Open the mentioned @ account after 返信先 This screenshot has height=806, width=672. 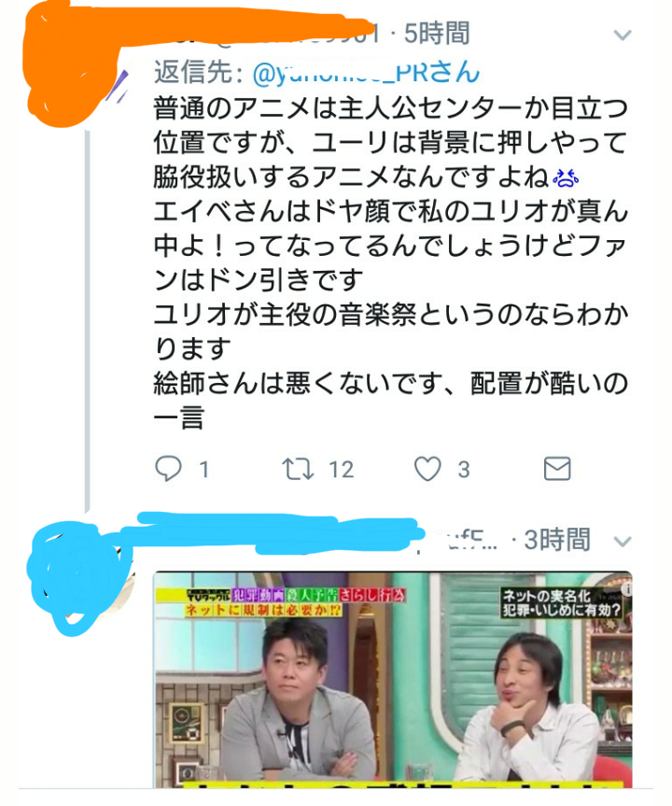click(x=366, y=72)
